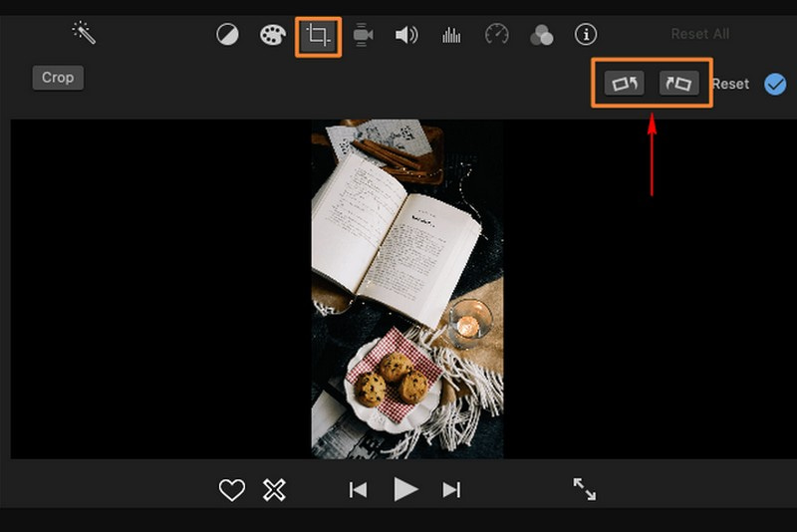Open the speed speedometer settings

tap(496, 35)
